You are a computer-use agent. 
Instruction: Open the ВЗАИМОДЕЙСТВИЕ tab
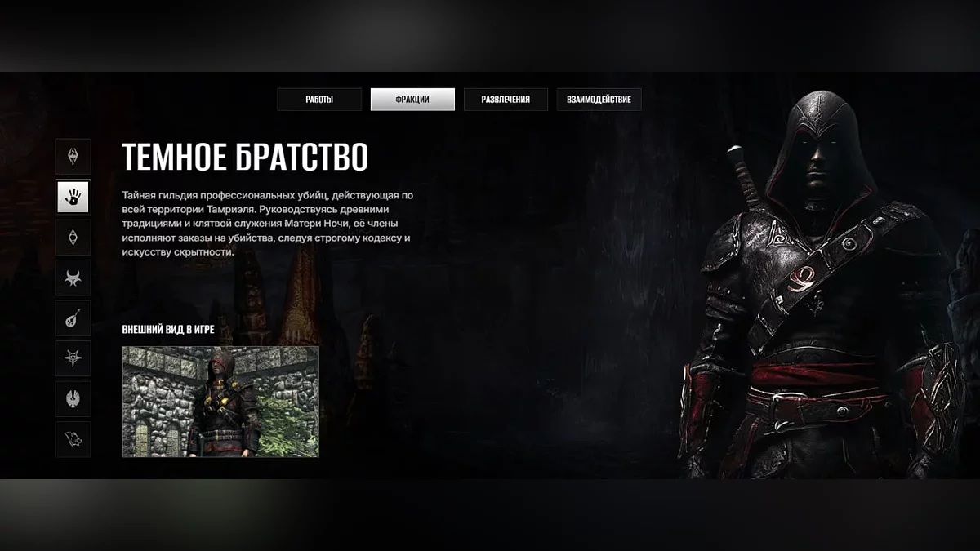599,100
